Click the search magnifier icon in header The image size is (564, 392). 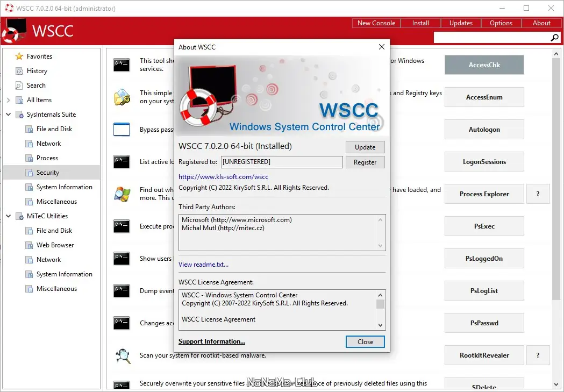[x=555, y=38]
